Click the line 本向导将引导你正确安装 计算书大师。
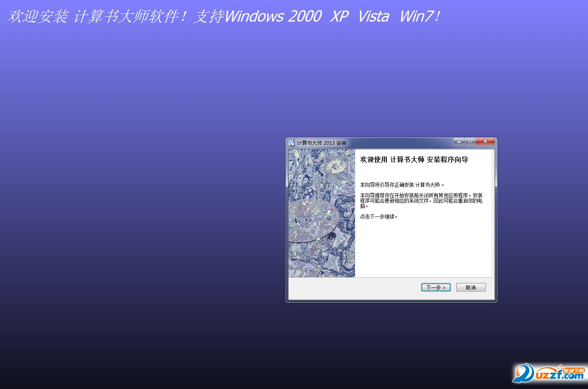This screenshot has height=389, width=588. (402, 185)
